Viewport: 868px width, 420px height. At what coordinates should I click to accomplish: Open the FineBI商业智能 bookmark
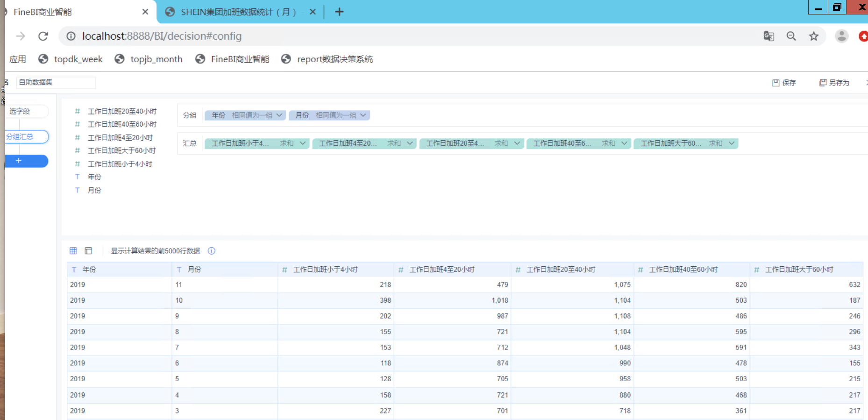[232, 59]
